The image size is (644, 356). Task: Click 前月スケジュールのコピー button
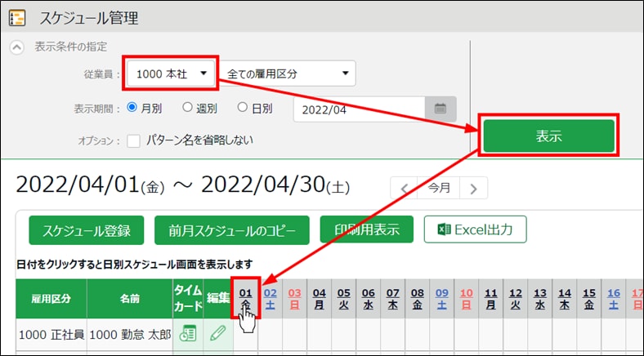tap(231, 230)
